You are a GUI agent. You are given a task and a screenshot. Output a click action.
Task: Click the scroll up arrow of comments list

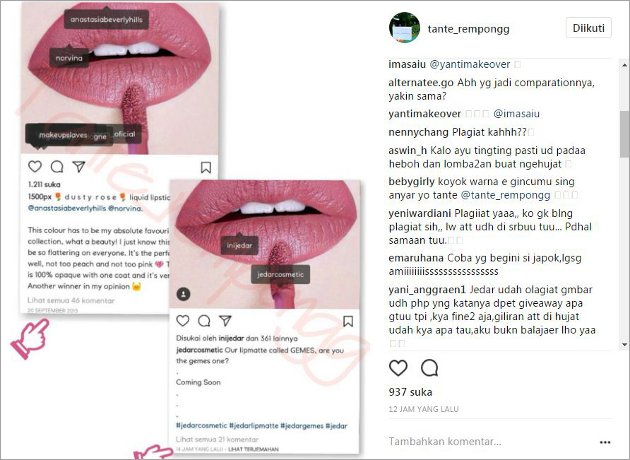624,64
